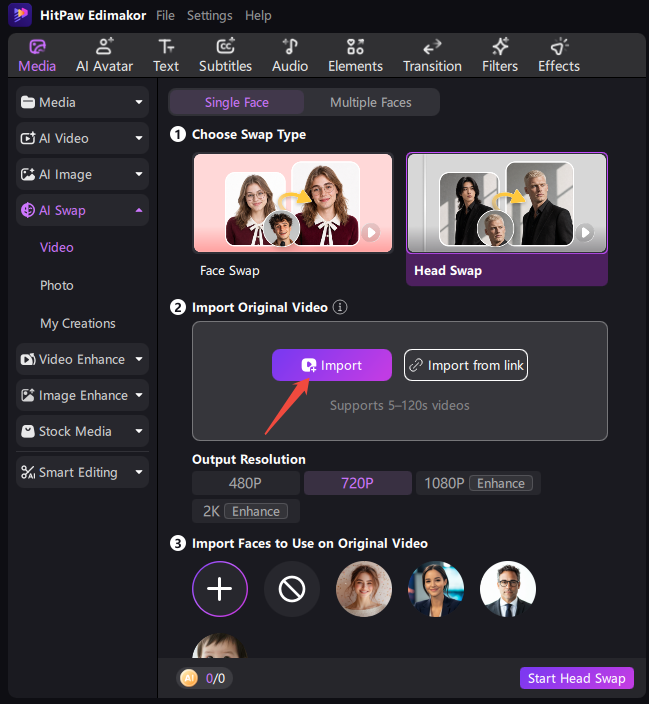649x704 pixels.
Task: Expand the Stock Media sidebar section
Action: coord(82,431)
